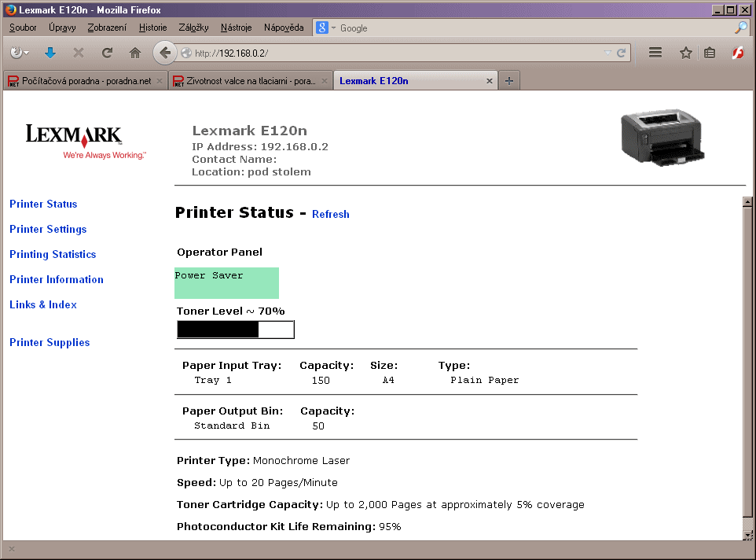Go back with the back arrow button
This screenshot has width=756, height=560.
point(164,53)
